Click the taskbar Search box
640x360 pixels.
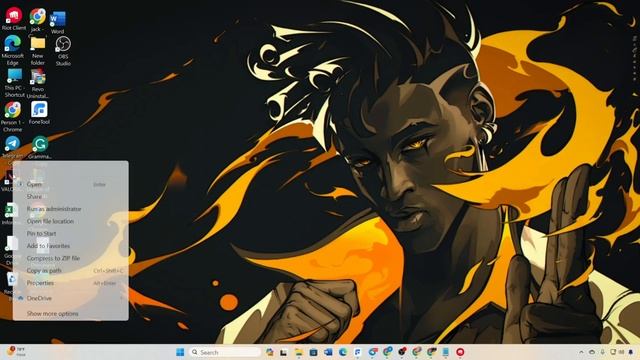tap(225, 352)
